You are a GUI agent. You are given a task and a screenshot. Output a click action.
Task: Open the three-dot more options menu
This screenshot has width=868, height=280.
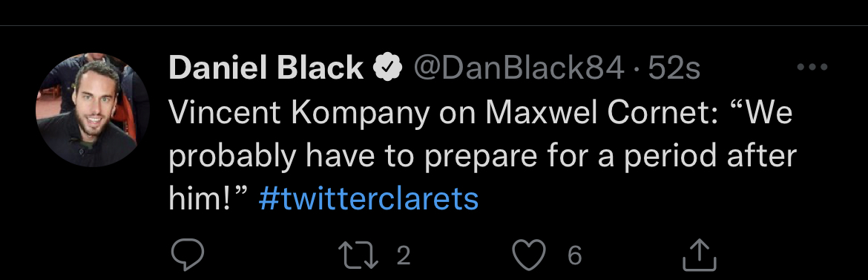[x=812, y=68]
